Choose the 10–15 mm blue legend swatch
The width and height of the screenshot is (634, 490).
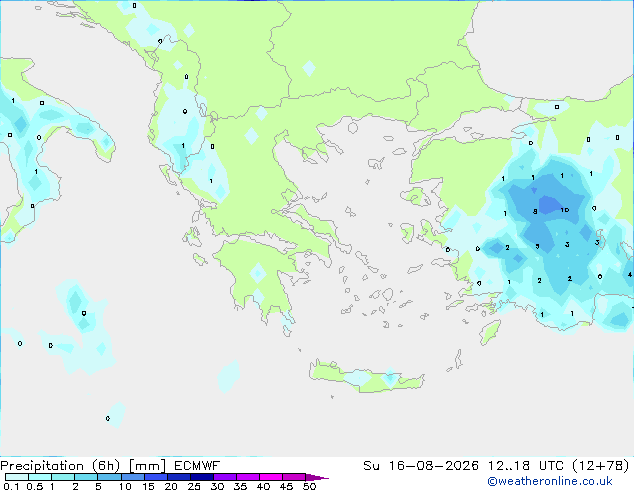tap(133, 477)
